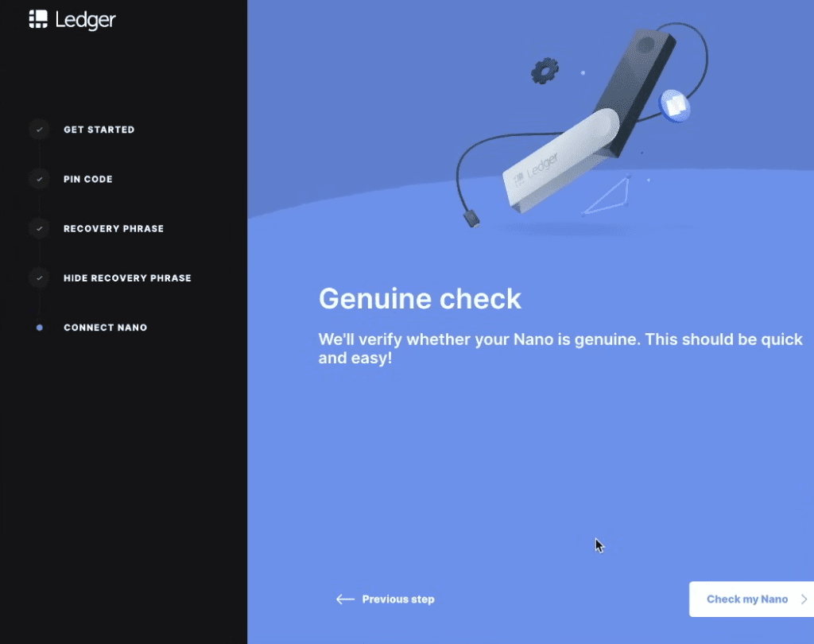Go back via Previous step link
Screen dimensions: 814x644
[397, 599]
